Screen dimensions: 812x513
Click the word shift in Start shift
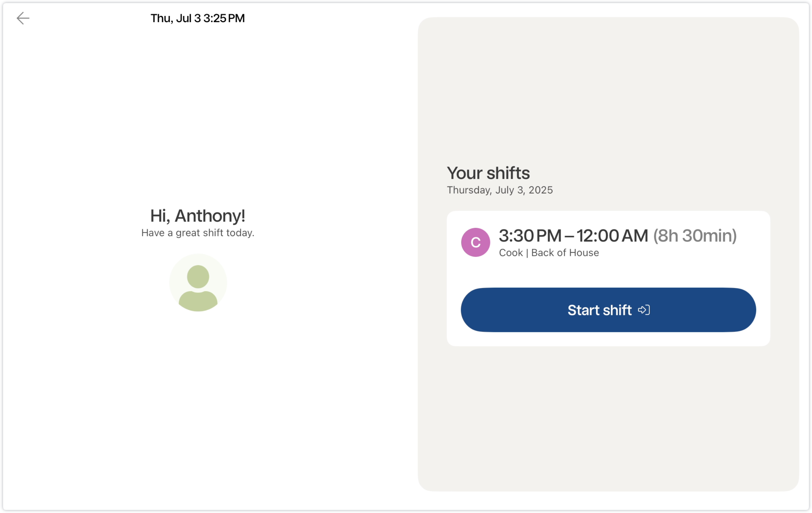click(x=617, y=310)
